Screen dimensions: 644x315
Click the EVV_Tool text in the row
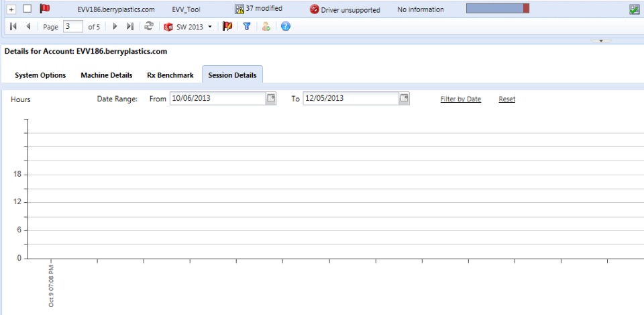click(x=186, y=10)
